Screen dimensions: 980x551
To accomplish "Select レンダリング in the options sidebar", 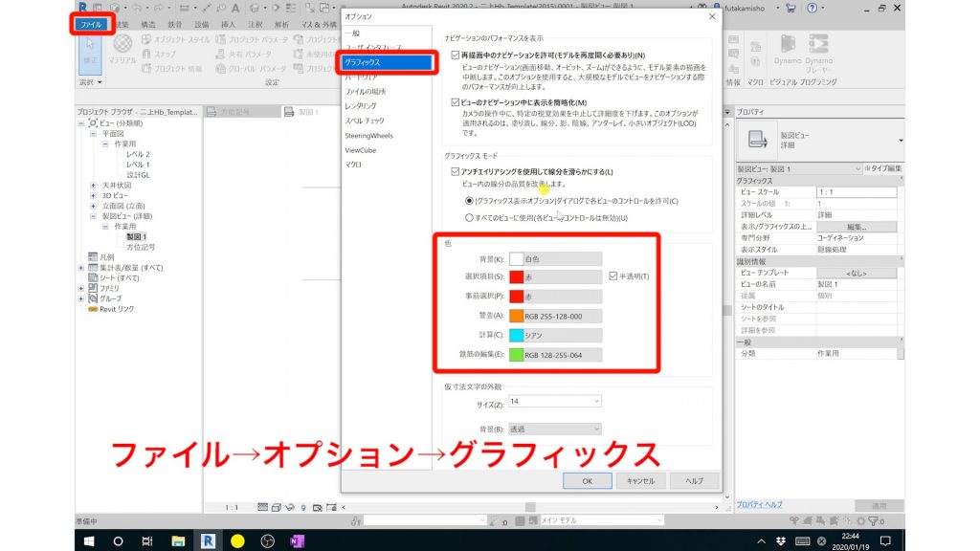I will coord(362,105).
